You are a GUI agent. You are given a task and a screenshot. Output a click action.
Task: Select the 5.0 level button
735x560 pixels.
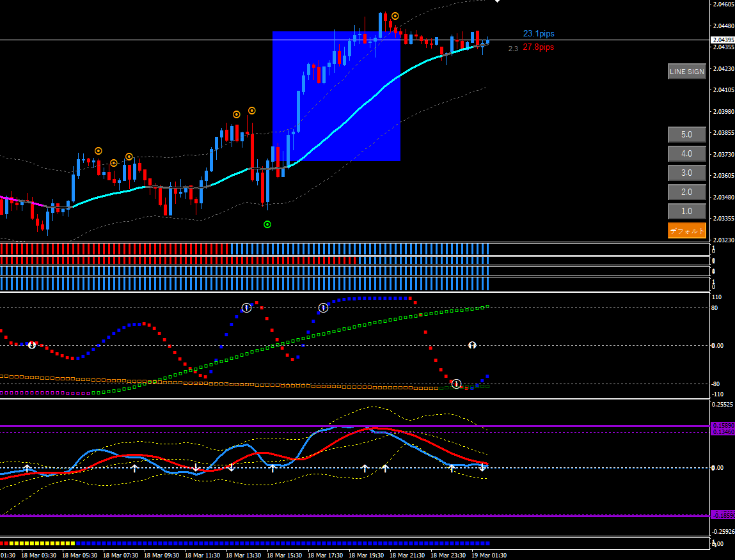point(686,135)
